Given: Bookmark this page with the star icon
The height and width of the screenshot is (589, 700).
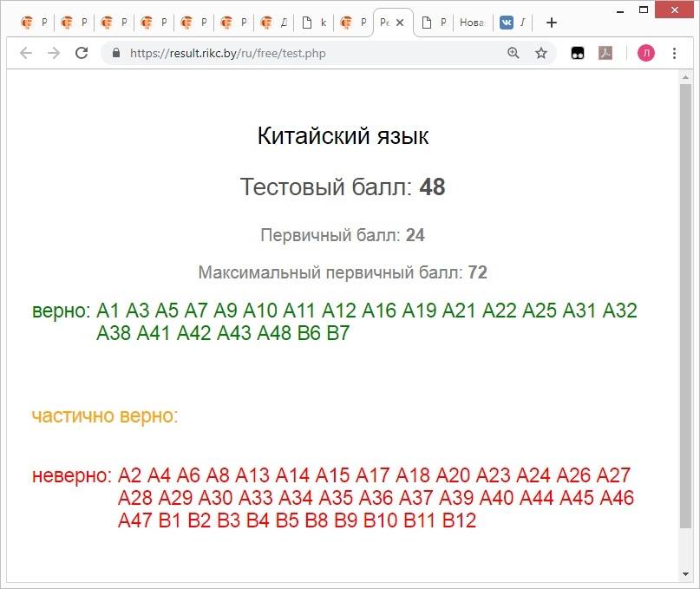Looking at the screenshot, I should pyautogui.click(x=540, y=53).
